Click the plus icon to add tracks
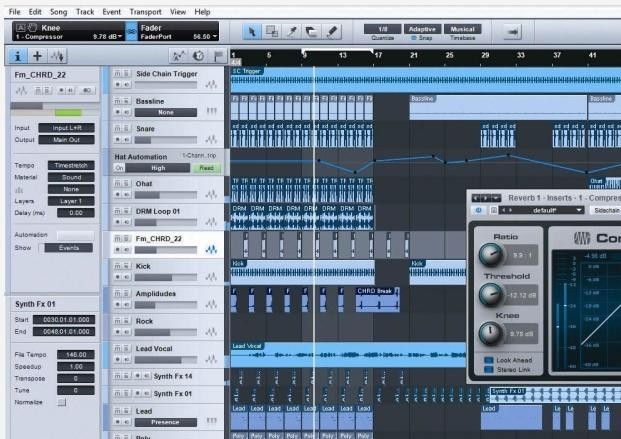The image size is (621, 439). 39,56
